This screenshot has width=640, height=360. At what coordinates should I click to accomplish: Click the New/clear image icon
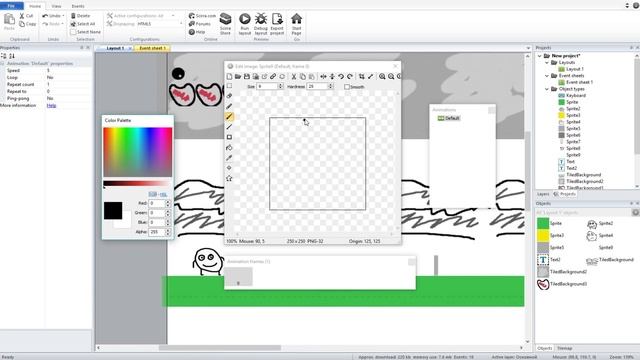point(229,76)
